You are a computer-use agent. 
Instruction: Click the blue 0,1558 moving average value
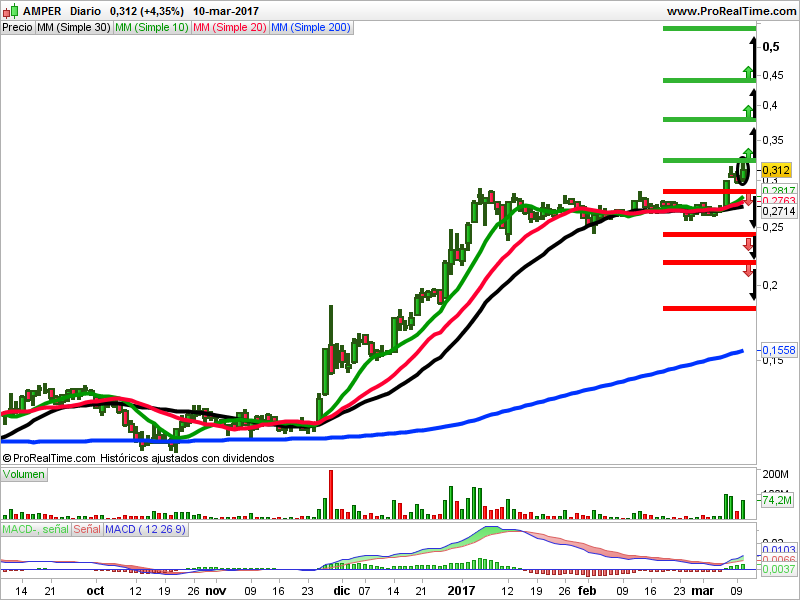click(778, 350)
